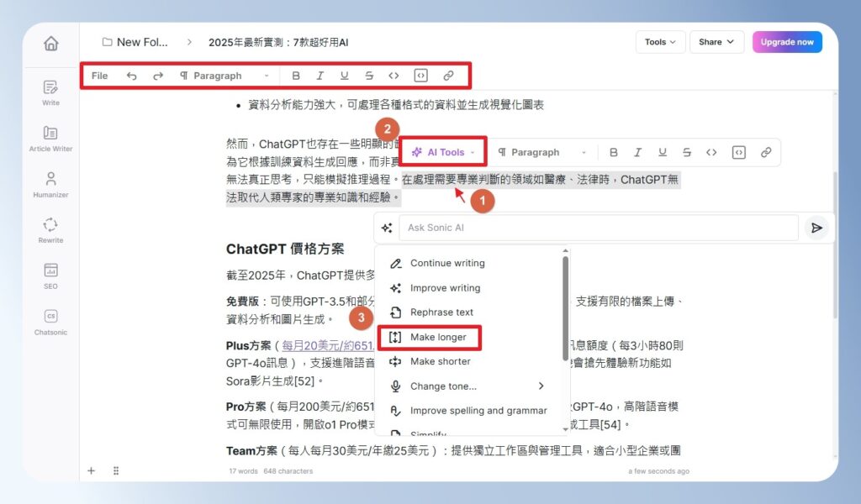Click the AI menu scrollbar thumb
The image size is (861, 504).
(565, 308)
